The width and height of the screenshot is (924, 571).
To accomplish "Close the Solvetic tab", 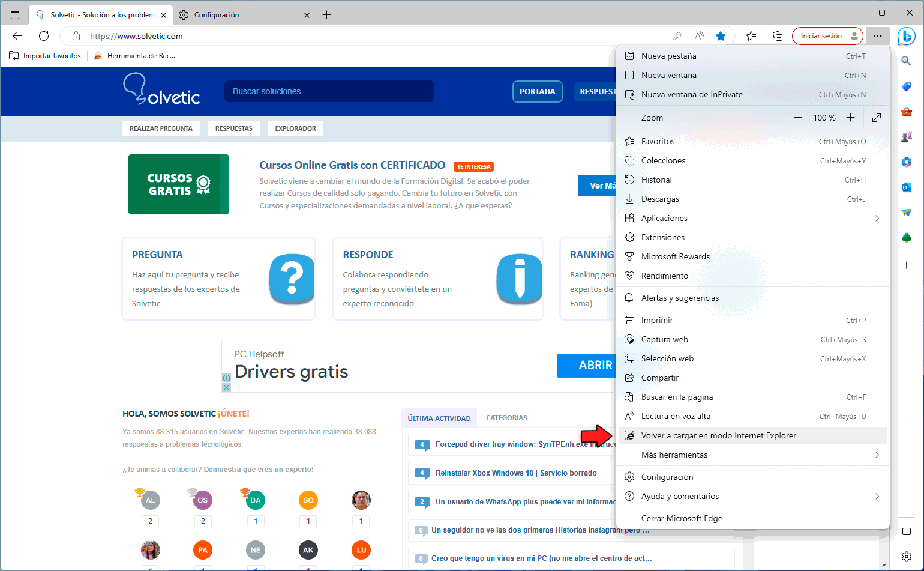I will coord(163,15).
